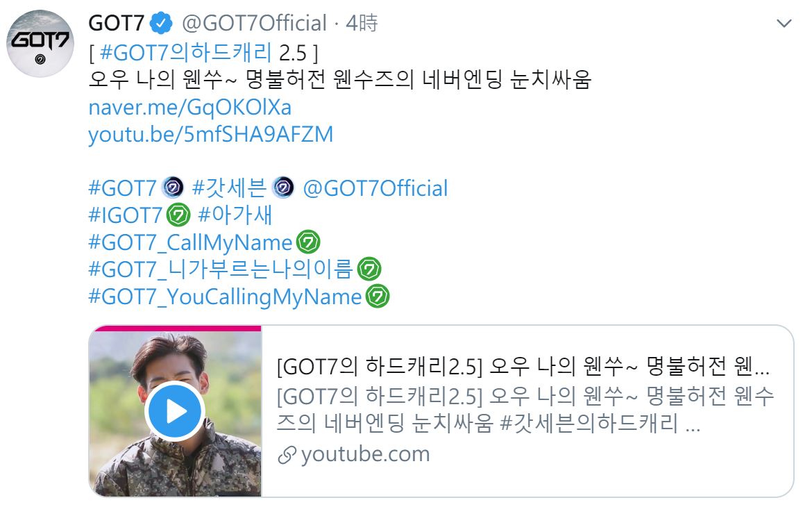Click the GOT7 profile avatar

[40, 44]
